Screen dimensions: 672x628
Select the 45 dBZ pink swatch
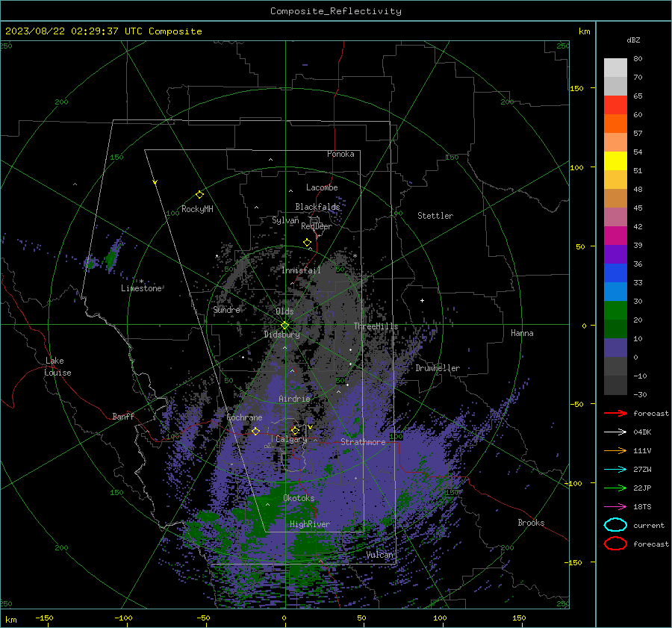(615, 217)
